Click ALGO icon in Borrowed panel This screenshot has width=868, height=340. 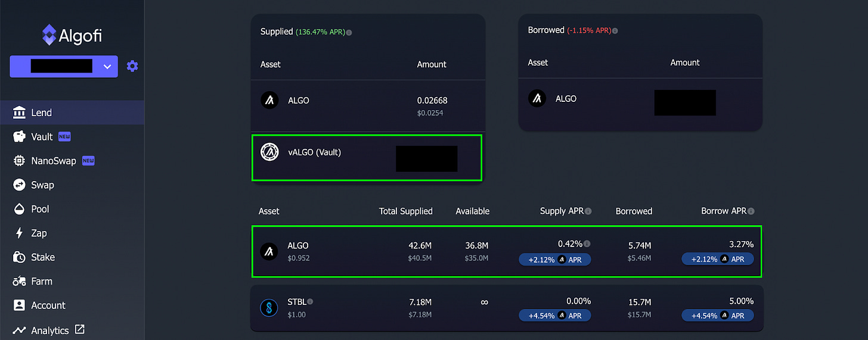pyautogui.click(x=537, y=98)
